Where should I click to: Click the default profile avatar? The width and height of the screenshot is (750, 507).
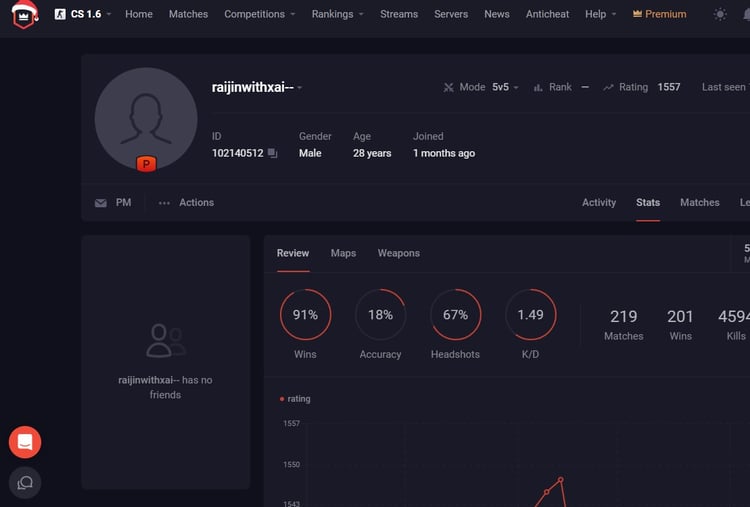pos(146,119)
